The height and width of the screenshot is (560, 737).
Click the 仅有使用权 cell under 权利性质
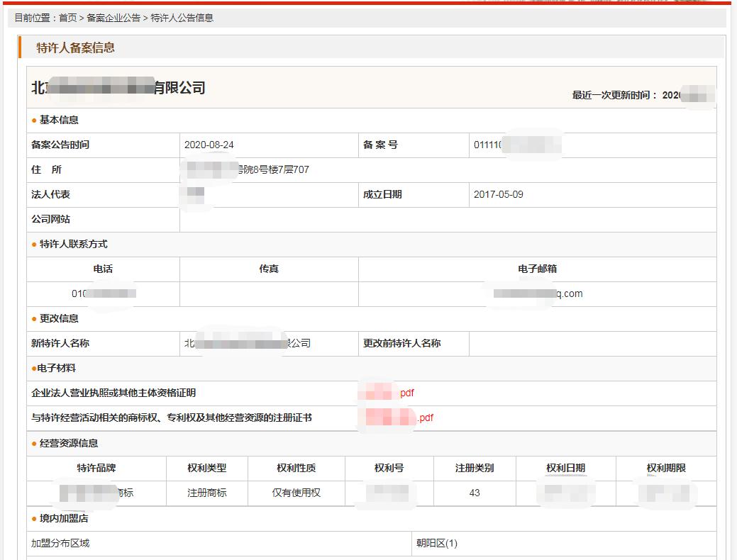296,492
